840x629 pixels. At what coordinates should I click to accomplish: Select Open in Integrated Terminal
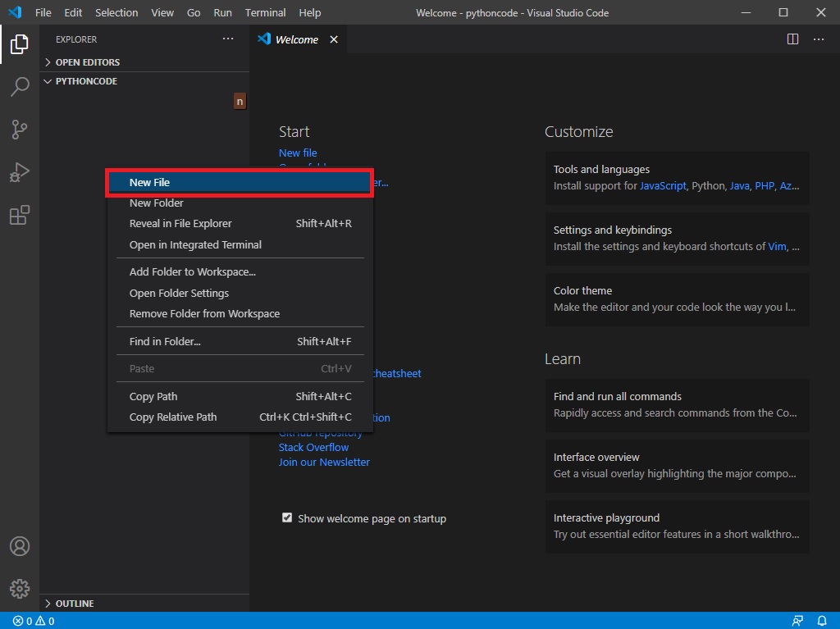240,245
